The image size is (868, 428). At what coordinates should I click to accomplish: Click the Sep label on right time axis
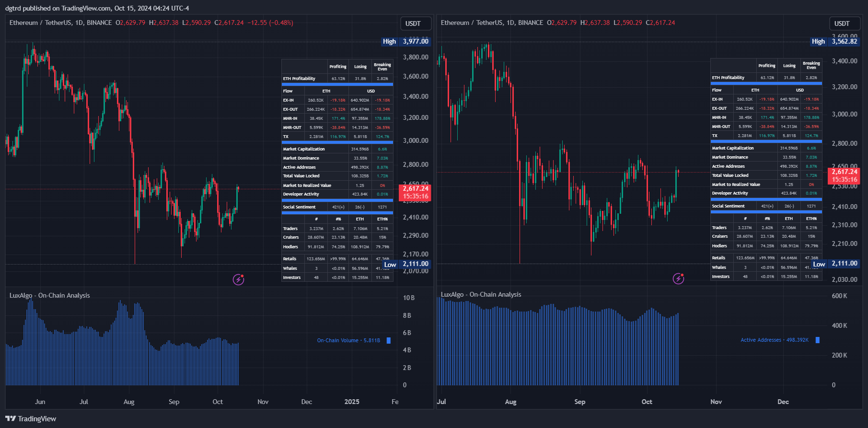coord(580,402)
